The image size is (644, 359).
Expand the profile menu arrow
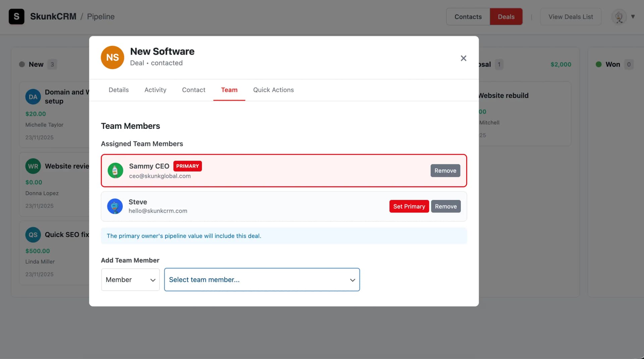(634, 16)
